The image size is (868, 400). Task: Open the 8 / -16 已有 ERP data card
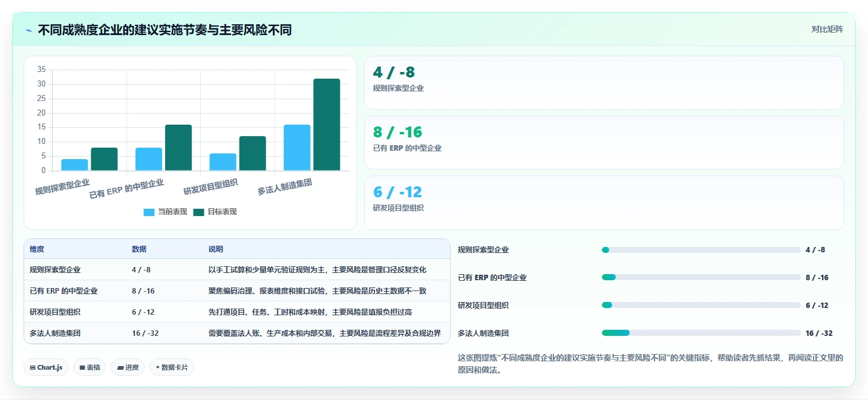point(604,143)
